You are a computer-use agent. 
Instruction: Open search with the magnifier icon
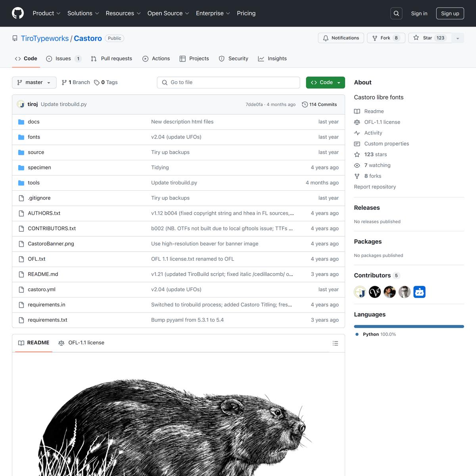396,13
